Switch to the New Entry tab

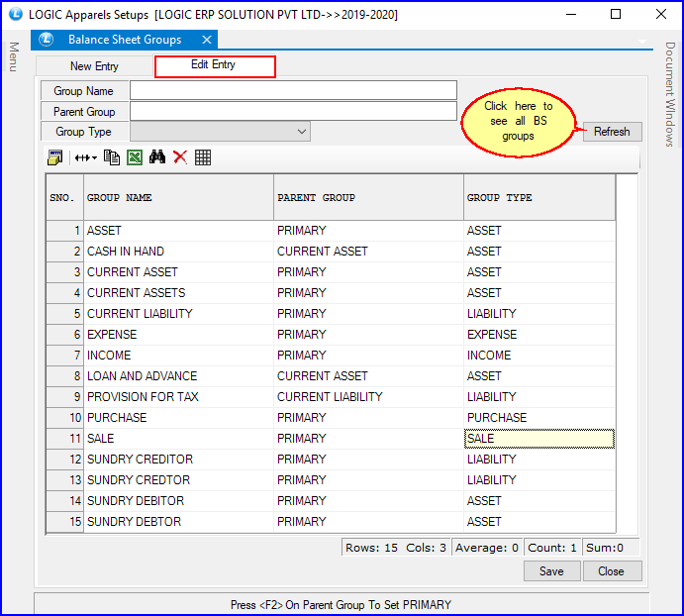click(94, 66)
